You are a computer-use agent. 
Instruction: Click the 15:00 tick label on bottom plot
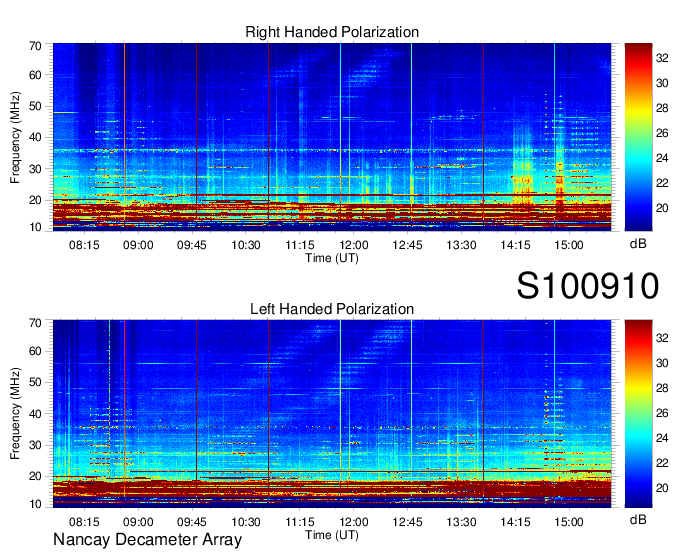coord(569,523)
